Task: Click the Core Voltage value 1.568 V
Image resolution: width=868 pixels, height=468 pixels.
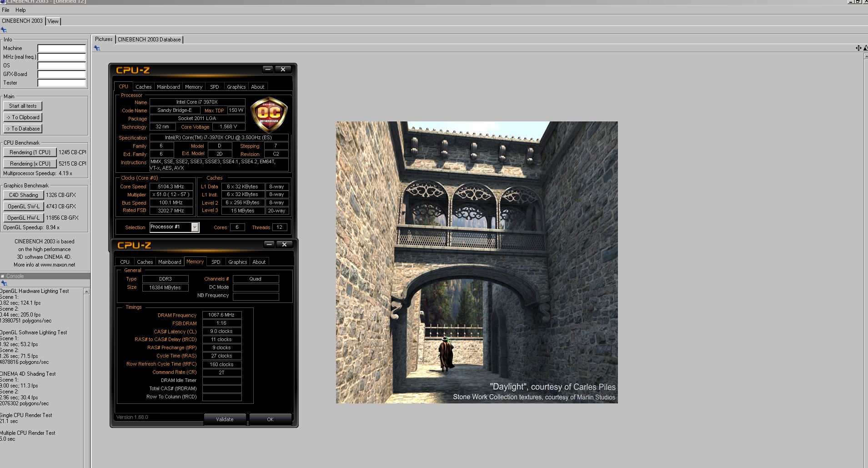Action: click(229, 127)
